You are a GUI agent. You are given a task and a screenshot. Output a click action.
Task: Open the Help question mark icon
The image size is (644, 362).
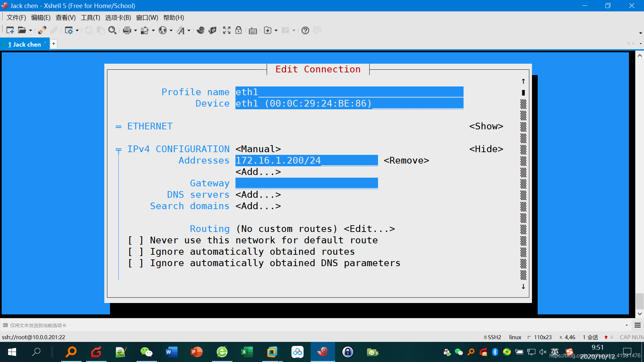point(305,31)
